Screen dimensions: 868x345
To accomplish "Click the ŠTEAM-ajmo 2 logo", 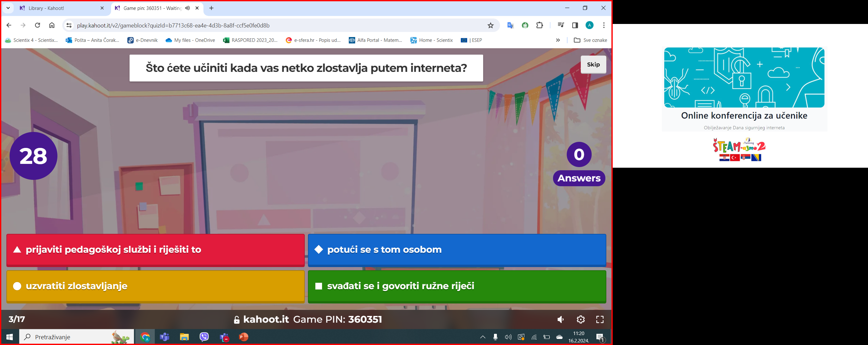I will point(740,149).
